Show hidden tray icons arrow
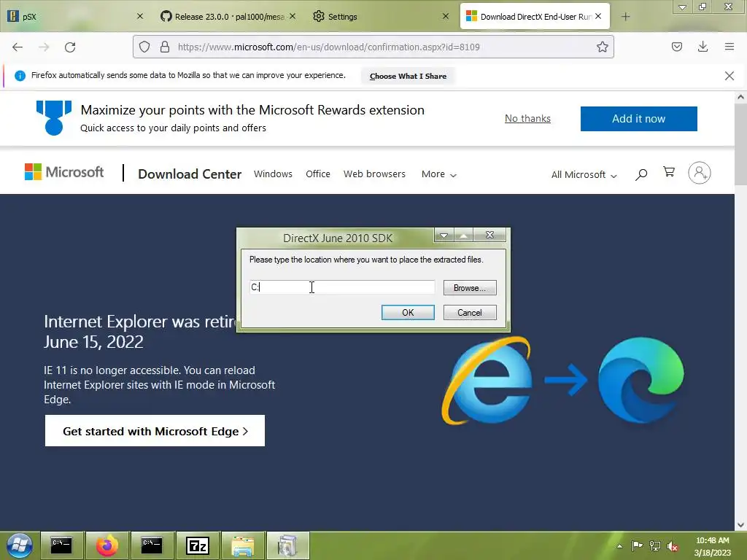The width and height of the screenshot is (747, 560). [620, 546]
